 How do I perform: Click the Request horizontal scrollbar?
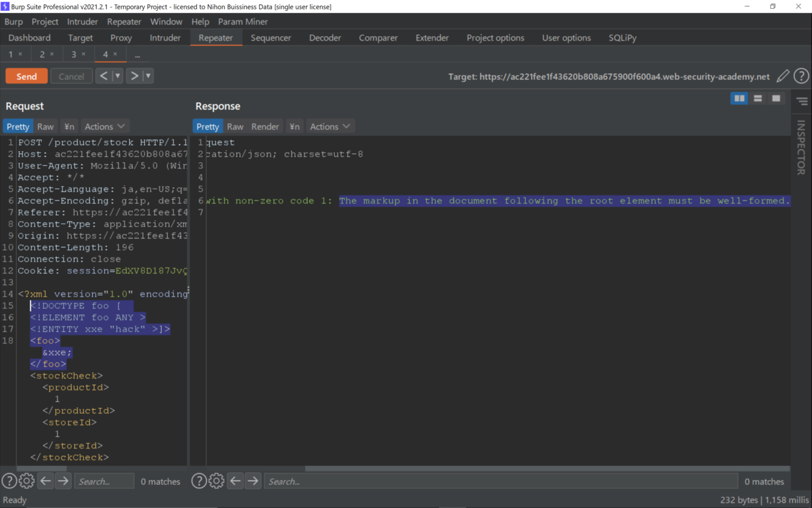pos(42,469)
